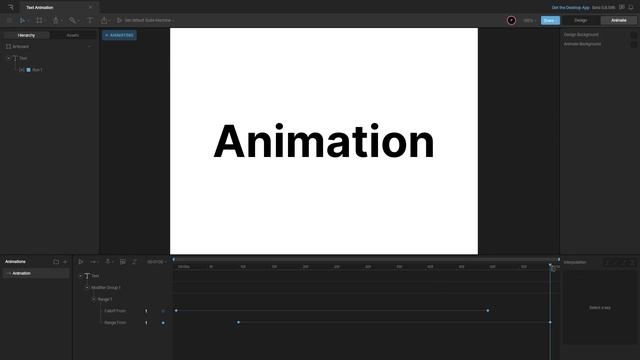This screenshot has height=360, width=640.
Task: Choose the Pen tool in toolbar
Action: coord(56,20)
